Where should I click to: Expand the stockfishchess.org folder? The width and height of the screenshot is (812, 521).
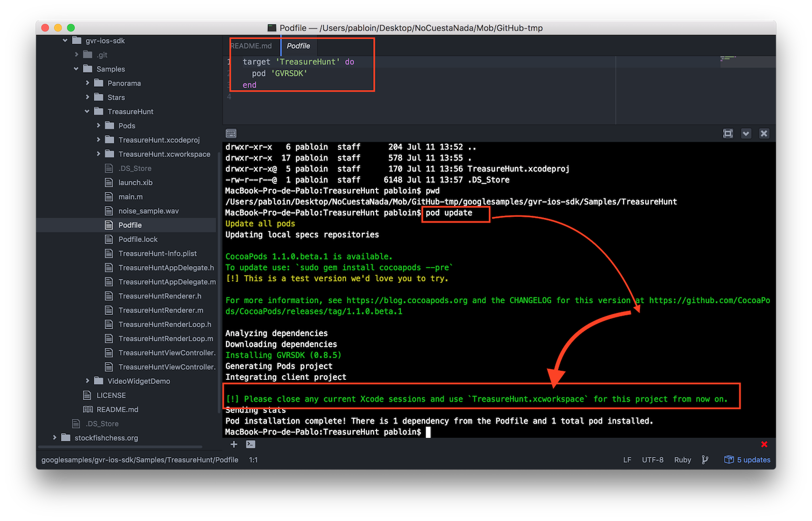[x=54, y=438]
